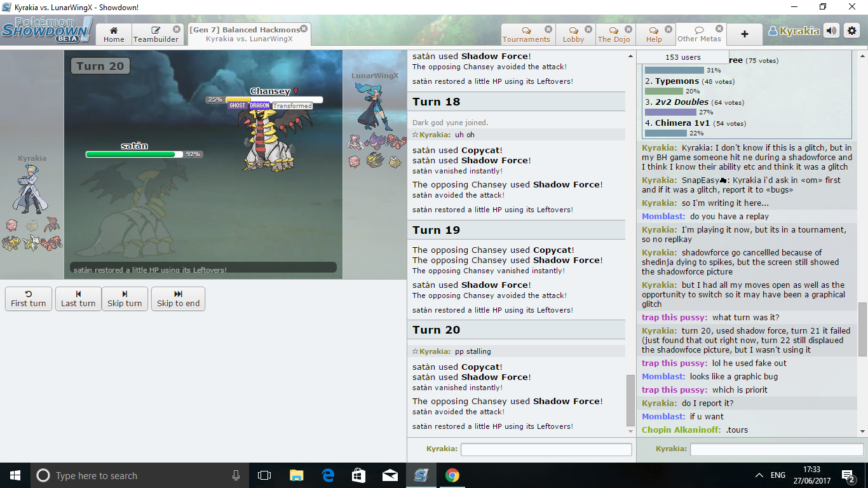868x488 pixels.
Task: Open the Windows notification center
Action: click(x=848, y=475)
